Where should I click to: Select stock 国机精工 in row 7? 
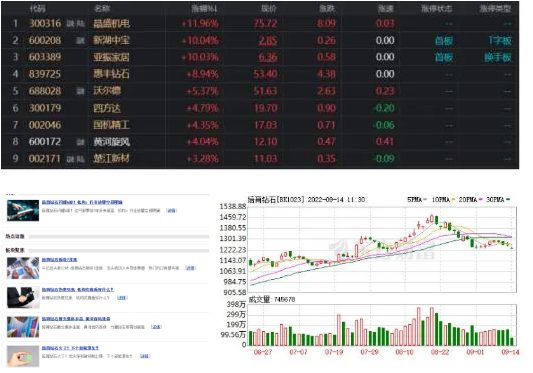point(111,125)
